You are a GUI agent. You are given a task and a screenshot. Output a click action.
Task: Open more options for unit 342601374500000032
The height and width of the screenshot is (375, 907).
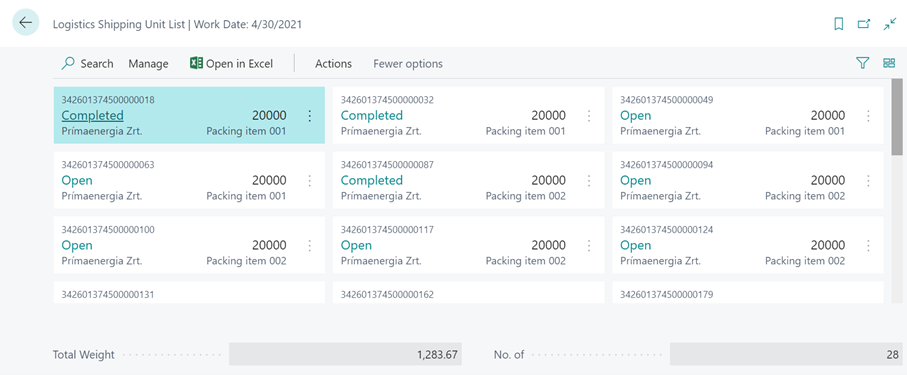click(589, 116)
